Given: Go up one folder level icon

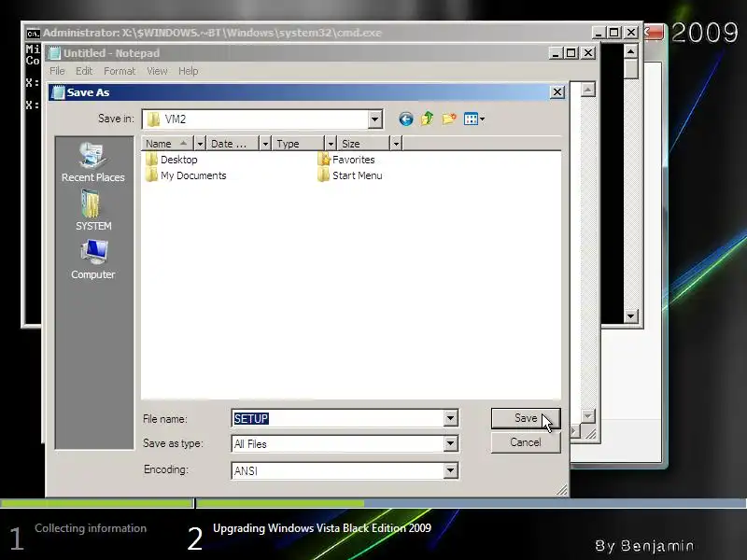Looking at the screenshot, I should [x=428, y=119].
